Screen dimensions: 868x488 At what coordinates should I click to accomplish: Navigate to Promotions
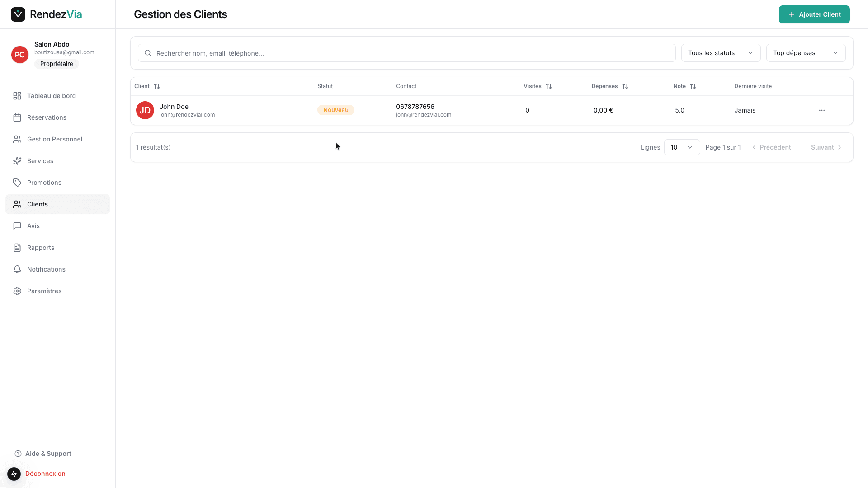point(57,183)
